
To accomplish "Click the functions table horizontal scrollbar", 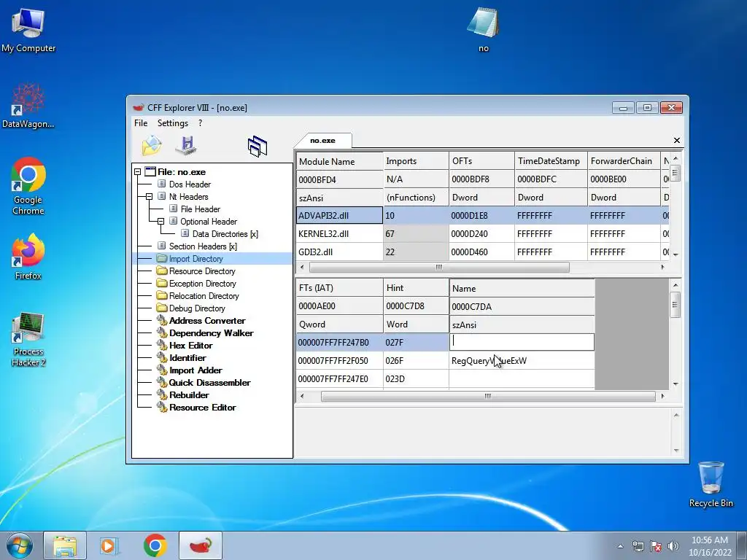I will tap(488, 396).
